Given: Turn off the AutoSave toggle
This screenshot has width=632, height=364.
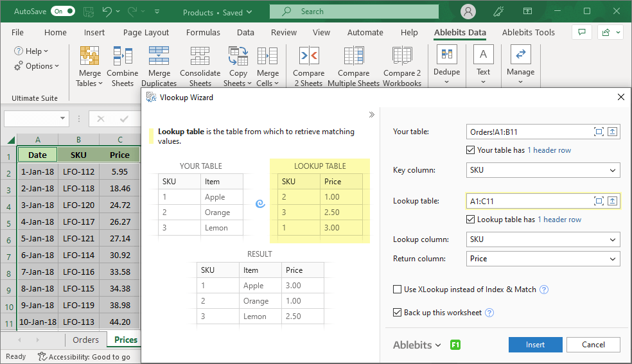Looking at the screenshot, I should pos(62,12).
